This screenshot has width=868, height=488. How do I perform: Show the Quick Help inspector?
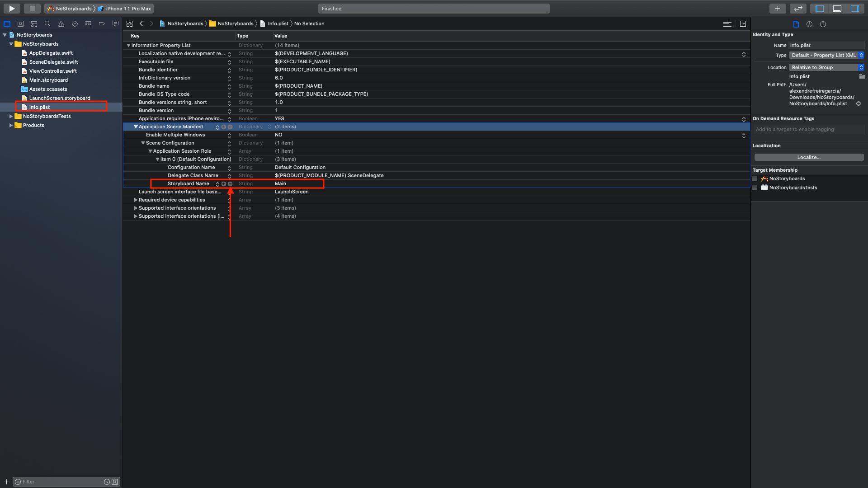pos(823,24)
